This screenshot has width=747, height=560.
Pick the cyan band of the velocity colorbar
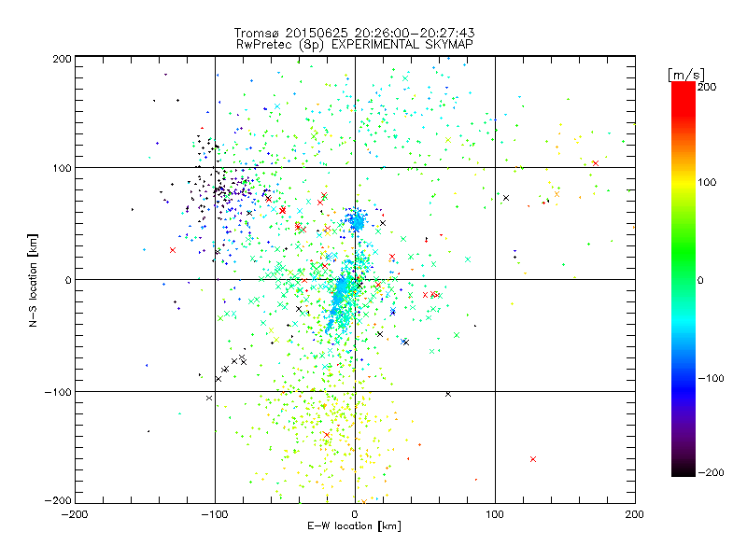click(684, 320)
